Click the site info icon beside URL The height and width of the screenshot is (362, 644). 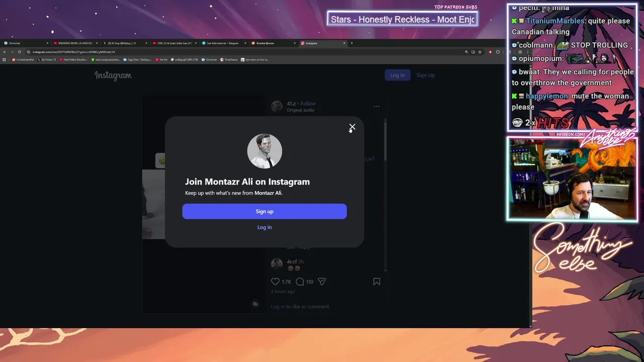[x=29, y=52]
